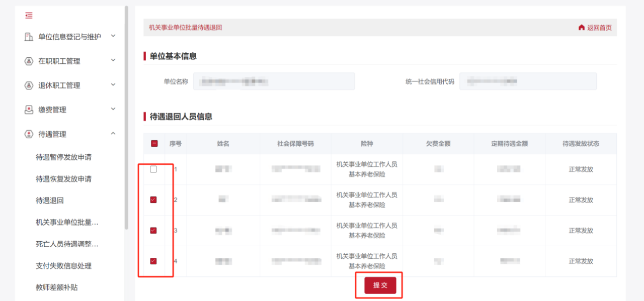The width and height of the screenshot is (644, 301).
Task: Click the 单位名称 input field
Action: [274, 81]
